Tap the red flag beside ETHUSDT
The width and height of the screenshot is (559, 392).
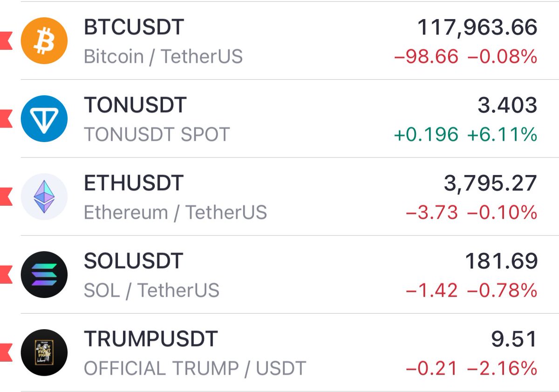tap(6, 196)
